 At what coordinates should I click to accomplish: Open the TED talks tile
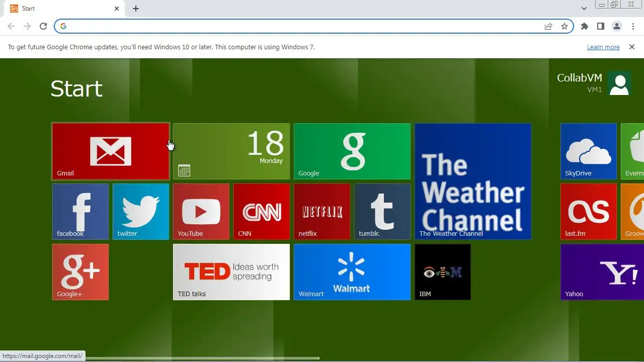click(231, 272)
